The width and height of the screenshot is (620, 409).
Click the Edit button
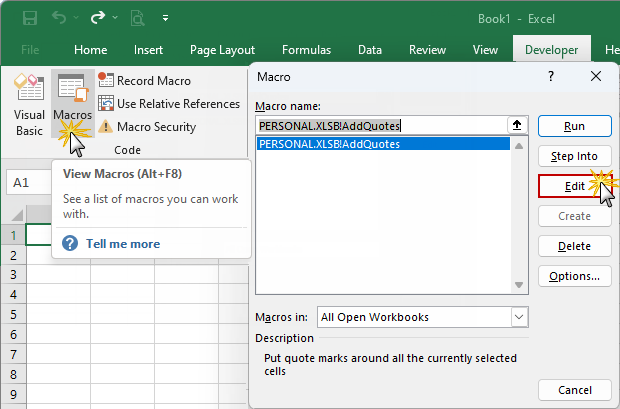[x=574, y=186]
